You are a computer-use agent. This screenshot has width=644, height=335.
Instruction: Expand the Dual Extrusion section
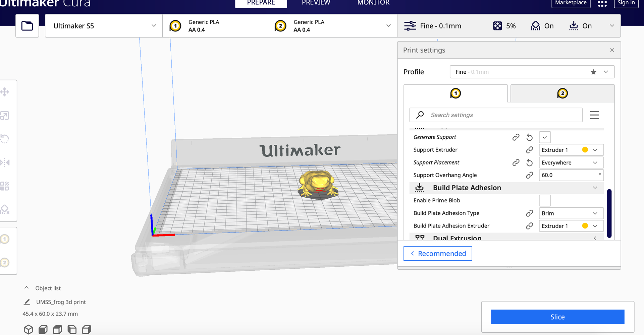click(506, 237)
